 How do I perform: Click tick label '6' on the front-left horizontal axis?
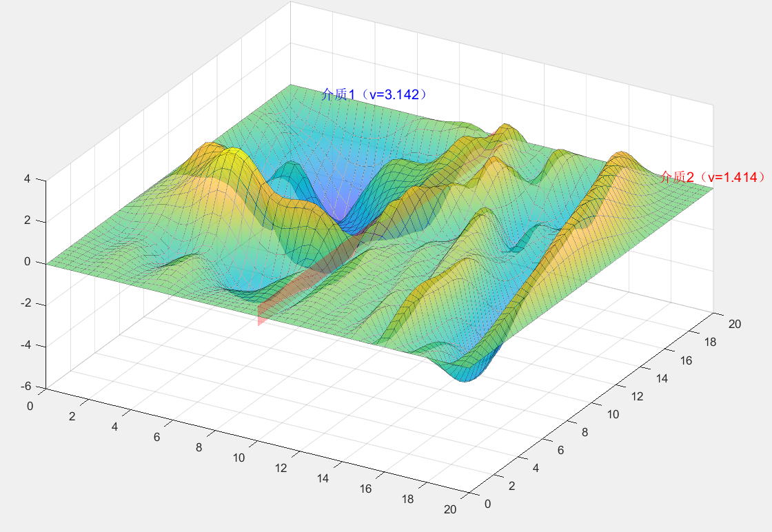[156, 437]
